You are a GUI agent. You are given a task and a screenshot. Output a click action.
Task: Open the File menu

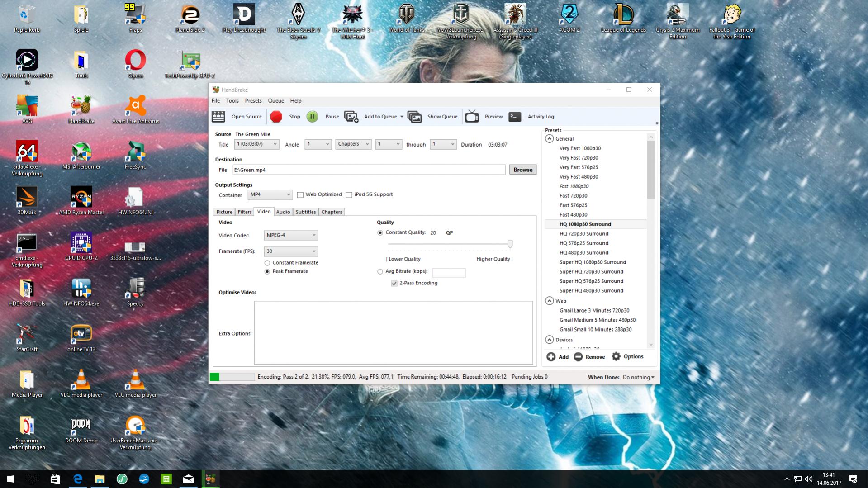click(216, 101)
